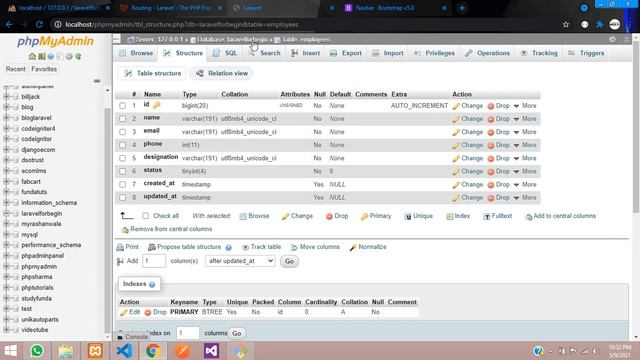Switch to Chrome in the taskbar
This screenshot has height=360, width=640.
[153, 351]
